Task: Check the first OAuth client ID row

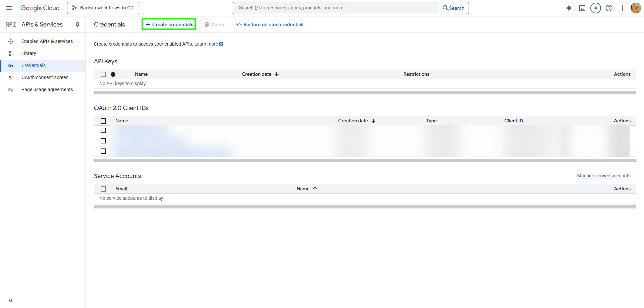Action: click(103, 130)
